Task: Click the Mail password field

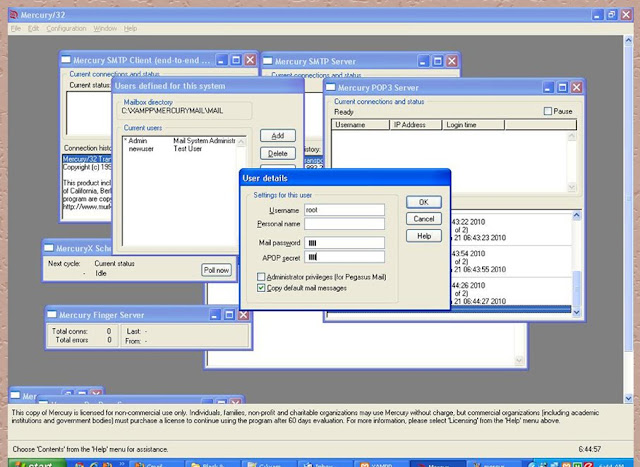Action: pyautogui.click(x=344, y=243)
